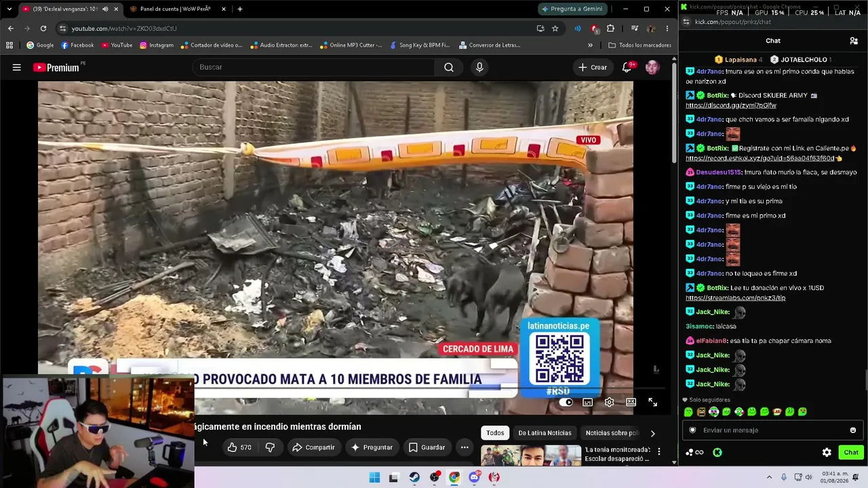Open Chrome apps grid in bookmarks bar
The width and height of the screenshot is (868, 488).
tap(9, 45)
